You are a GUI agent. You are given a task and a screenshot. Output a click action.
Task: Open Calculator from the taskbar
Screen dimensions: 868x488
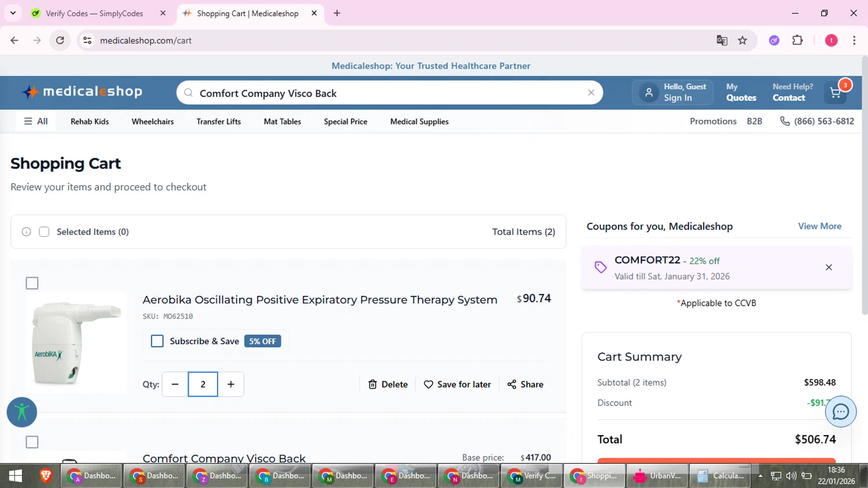[720, 476]
